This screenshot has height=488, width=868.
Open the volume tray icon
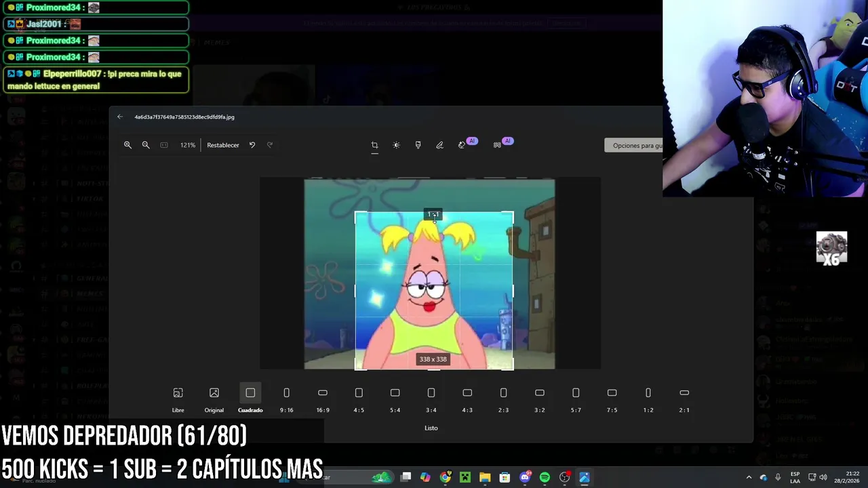click(824, 477)
